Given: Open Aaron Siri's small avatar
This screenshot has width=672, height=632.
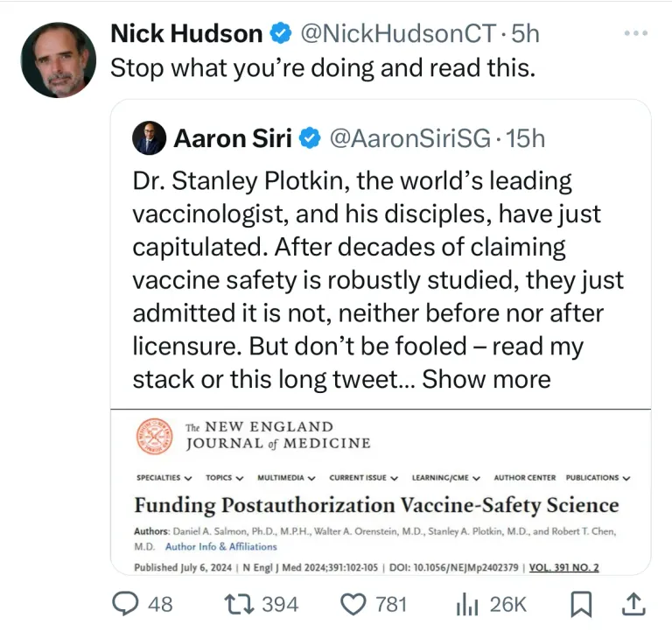Looking at the screenshot, I should [x=149, y=138].
